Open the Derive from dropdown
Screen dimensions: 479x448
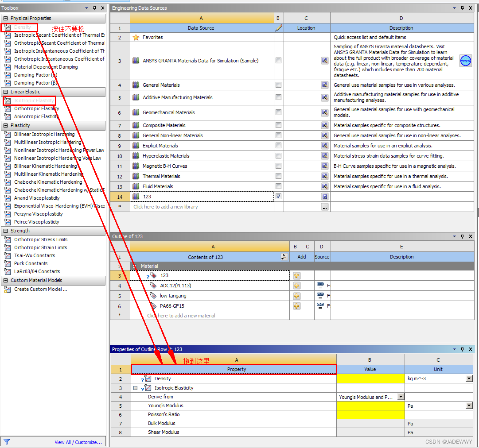click(401, 397)
